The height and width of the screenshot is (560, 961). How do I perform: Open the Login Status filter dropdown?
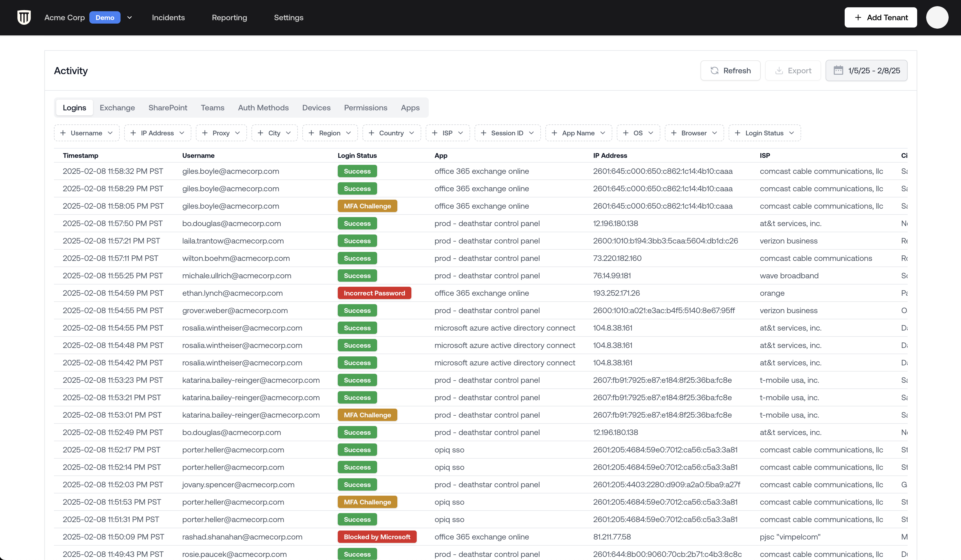pos(764,133)
